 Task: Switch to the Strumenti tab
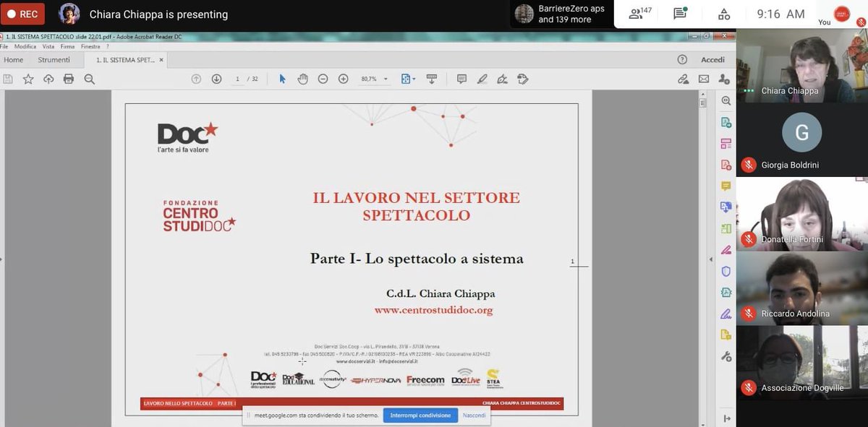point(54,60)
